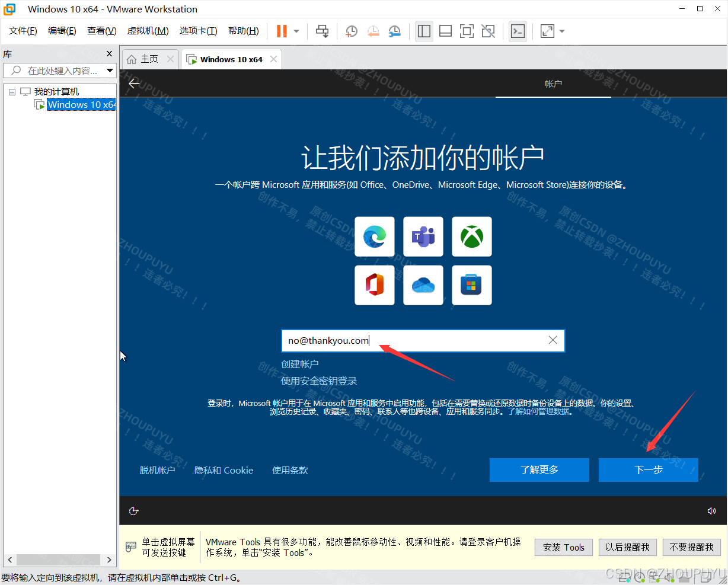Open the stretch display dropdown arrow

click(562, 31)
